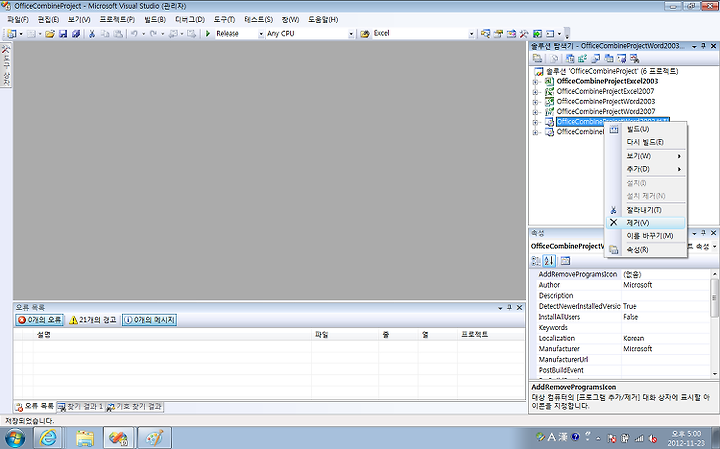Open the 디버그(D) menu

pyautogui.click(x=190, y=19)
